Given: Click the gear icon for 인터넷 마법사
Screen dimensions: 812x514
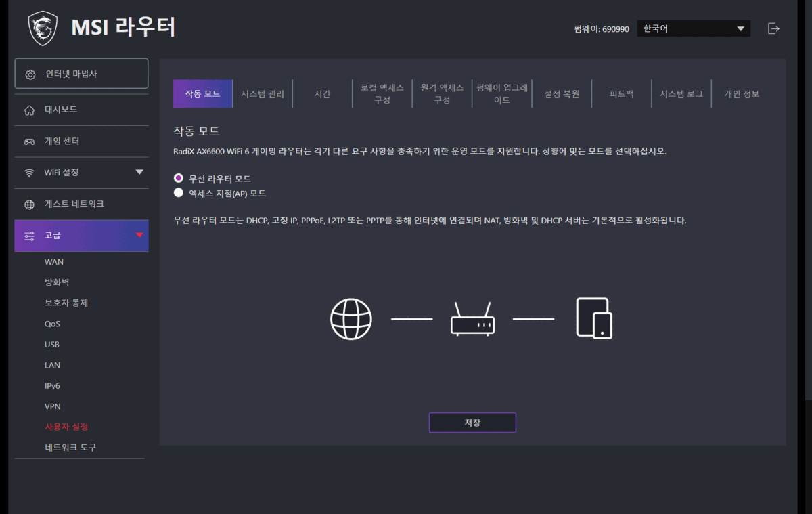Looking at the screenshot, I should tap(30, 74).
